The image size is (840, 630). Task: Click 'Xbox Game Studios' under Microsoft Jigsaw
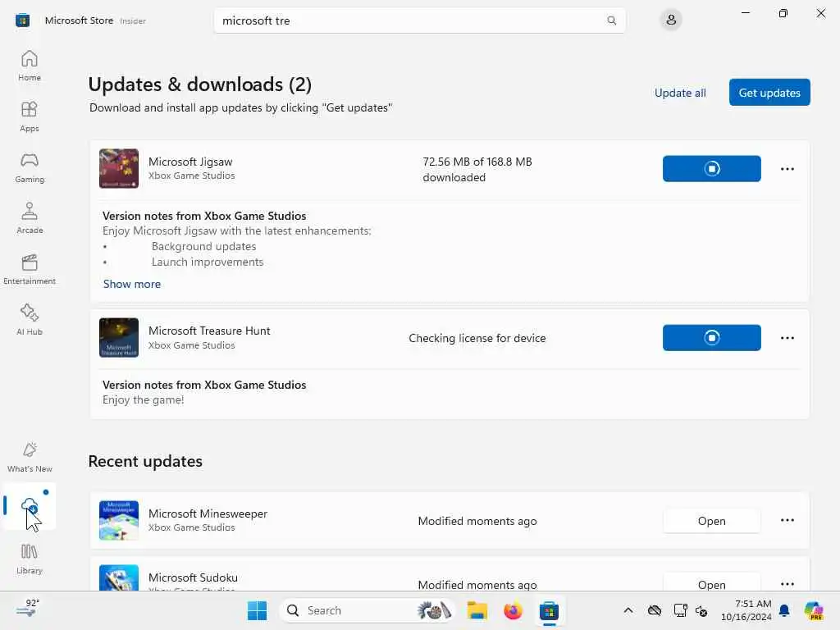(x=192, y=176)
